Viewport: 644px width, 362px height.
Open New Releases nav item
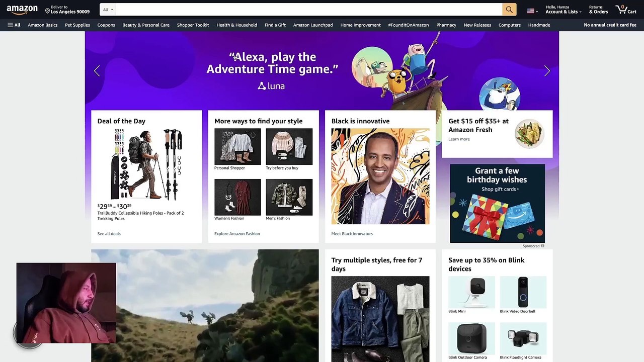coord(477,25)
